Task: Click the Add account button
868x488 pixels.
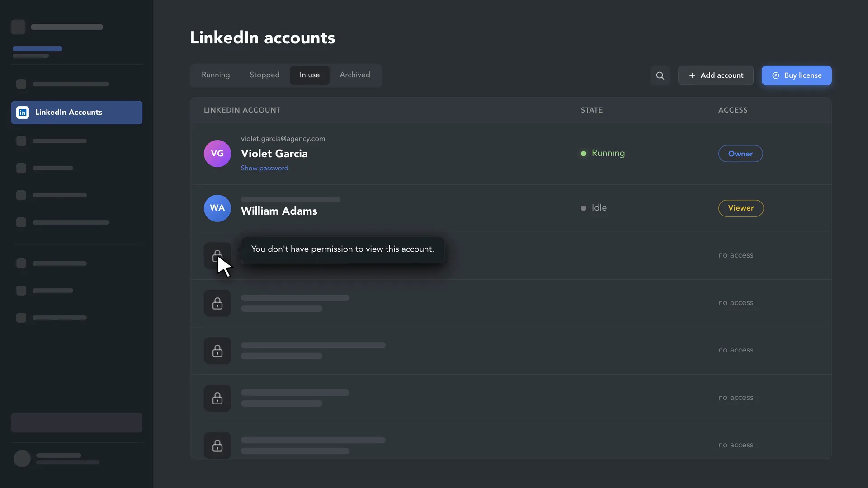Action: 716,75
